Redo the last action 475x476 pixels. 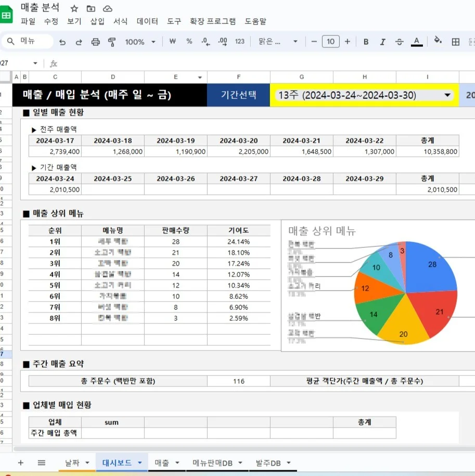(78, 42)
